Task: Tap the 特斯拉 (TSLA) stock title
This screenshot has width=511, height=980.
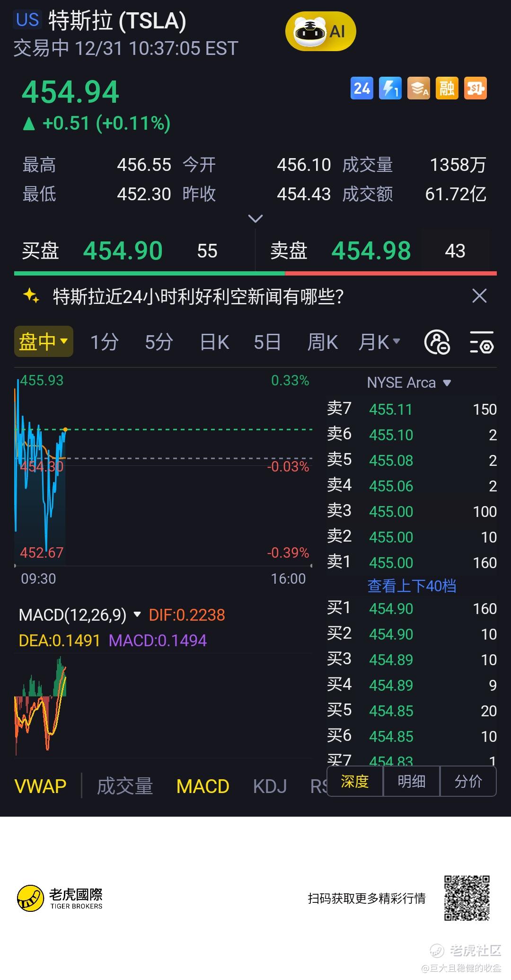Action: (x=117, y=21)
